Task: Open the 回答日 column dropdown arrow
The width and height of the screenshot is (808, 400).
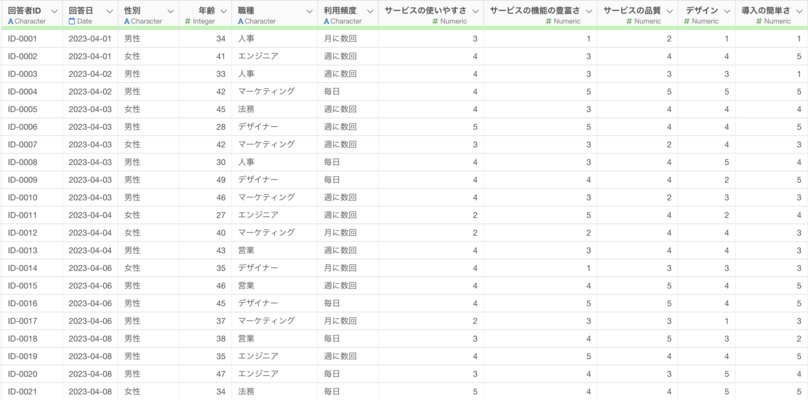Action: click(x=109, y=9)
